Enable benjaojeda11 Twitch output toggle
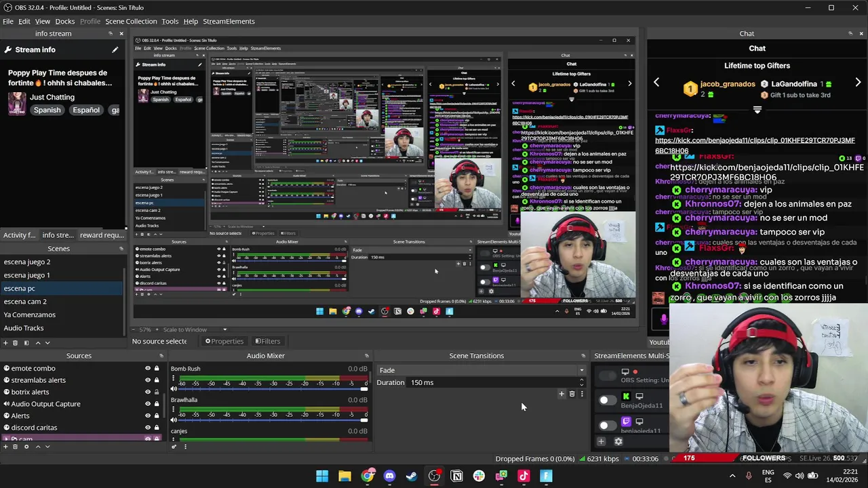The image size is (868, 488). tap(608, 425)
